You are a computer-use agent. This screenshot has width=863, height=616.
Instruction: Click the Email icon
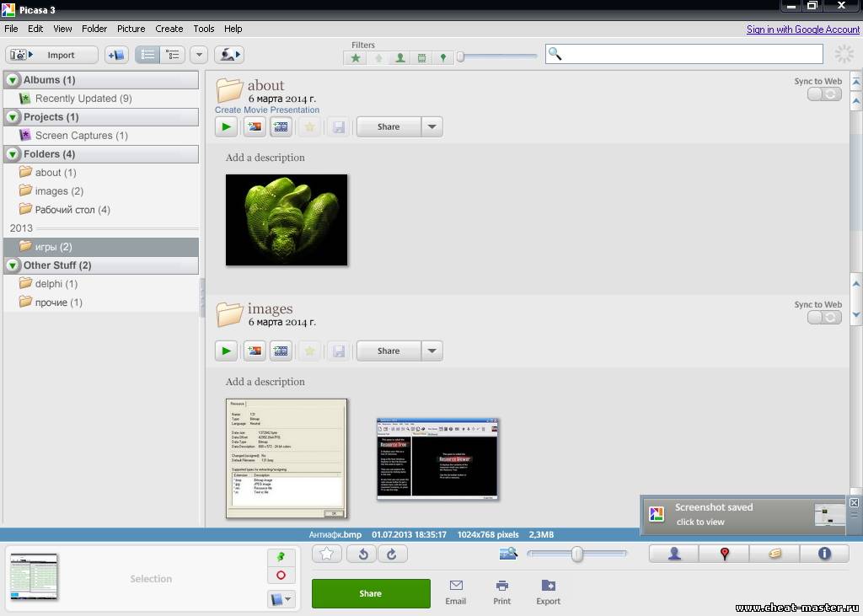click(456, 592)
